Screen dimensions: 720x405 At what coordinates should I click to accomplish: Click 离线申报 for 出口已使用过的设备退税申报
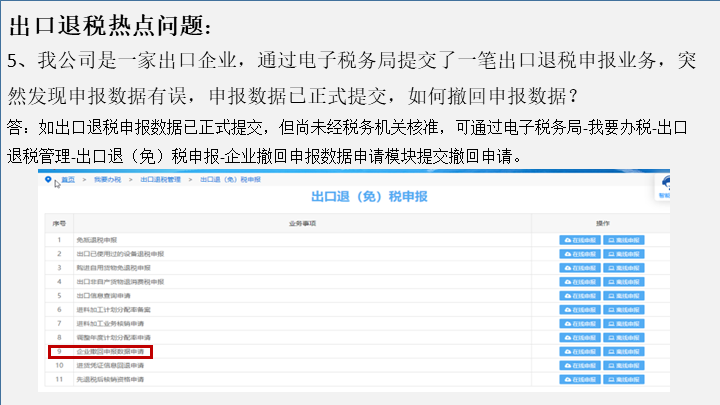(x=624, y=254)
